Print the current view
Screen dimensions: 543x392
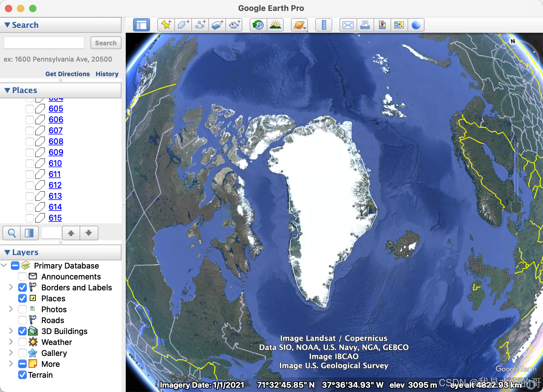pyautogui.click(x=365, y=25)
